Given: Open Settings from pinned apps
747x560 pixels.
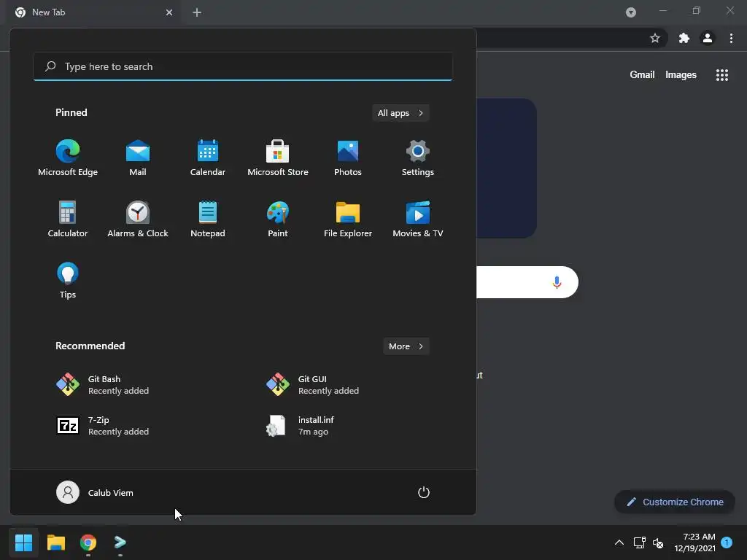Looking at the screenshot, I should 418,158.
